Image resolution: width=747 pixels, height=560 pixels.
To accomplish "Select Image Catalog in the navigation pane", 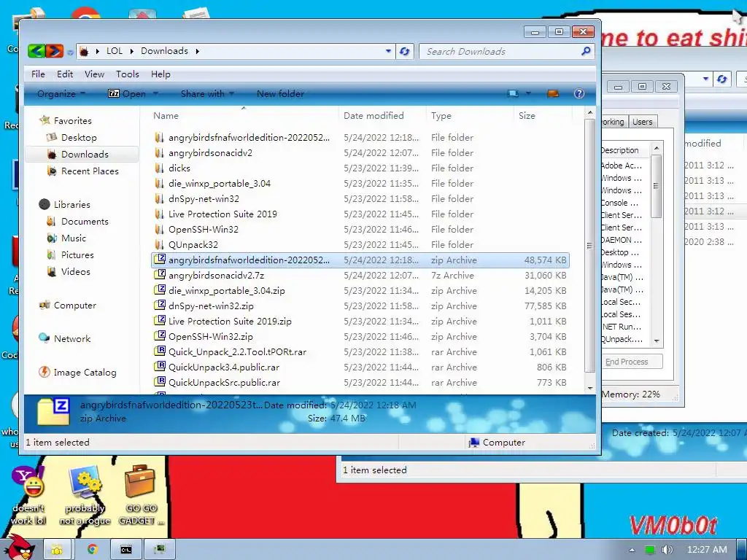I will (85, 373).
